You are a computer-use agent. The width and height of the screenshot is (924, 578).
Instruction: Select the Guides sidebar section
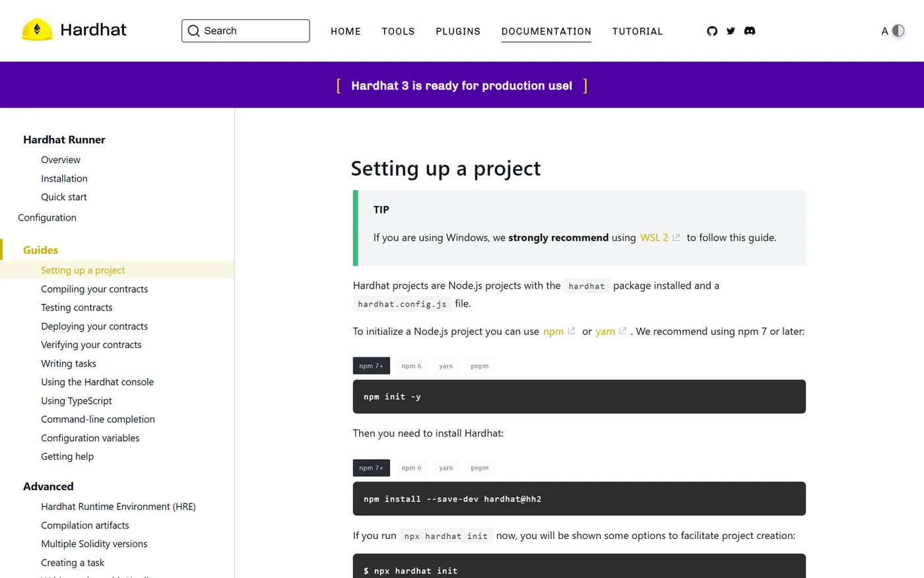click(x=40, y=250)
